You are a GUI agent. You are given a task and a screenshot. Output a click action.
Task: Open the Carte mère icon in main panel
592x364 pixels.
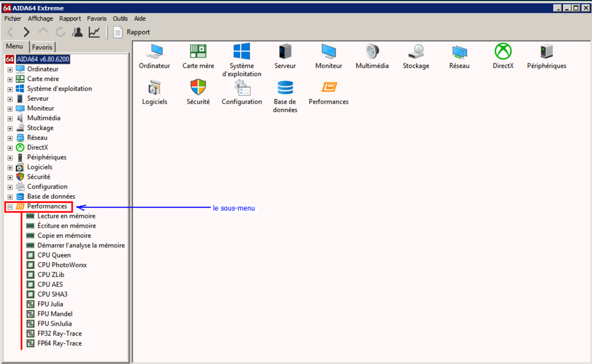pos(198,52)
